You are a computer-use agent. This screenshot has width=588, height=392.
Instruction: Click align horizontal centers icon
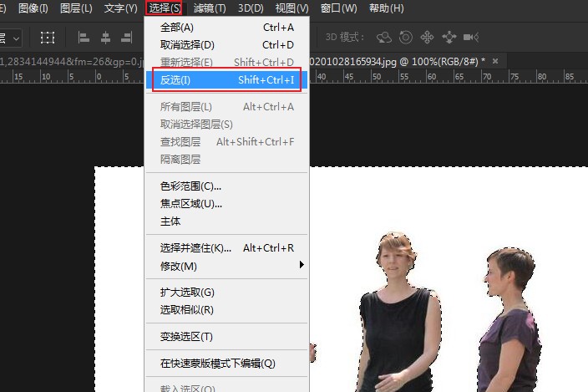pos(105,38)
